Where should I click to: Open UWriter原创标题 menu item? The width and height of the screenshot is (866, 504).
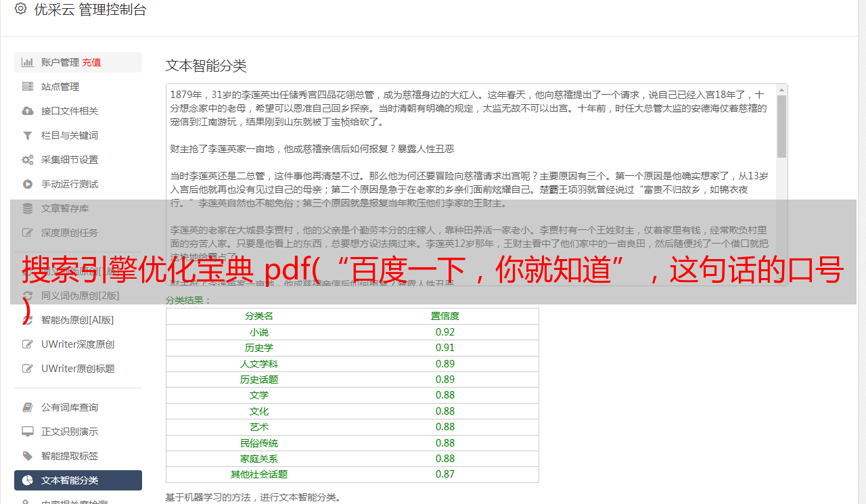coord(78,369)
